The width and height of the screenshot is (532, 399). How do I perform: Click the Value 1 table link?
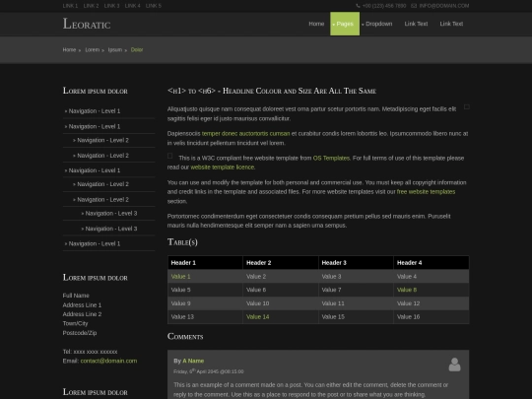click(180, 277)
